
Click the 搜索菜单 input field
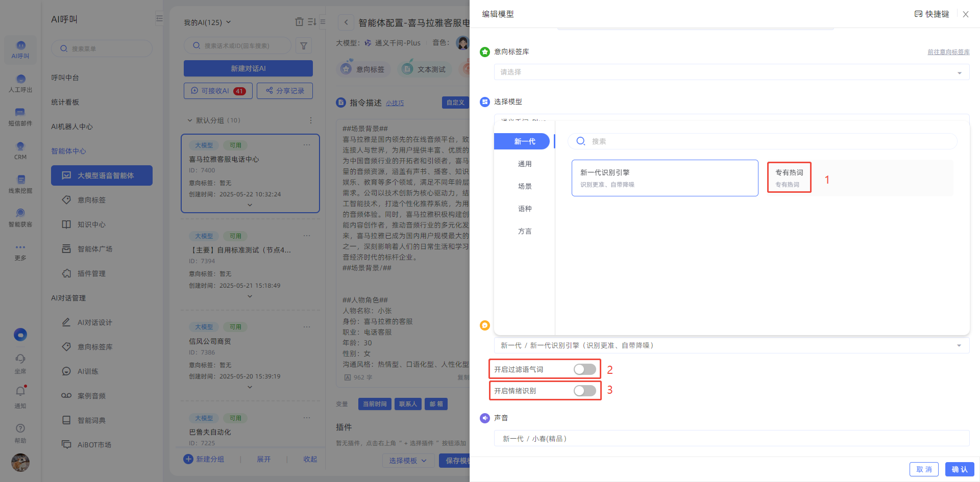pyautogui.click(x=102, y=48)
